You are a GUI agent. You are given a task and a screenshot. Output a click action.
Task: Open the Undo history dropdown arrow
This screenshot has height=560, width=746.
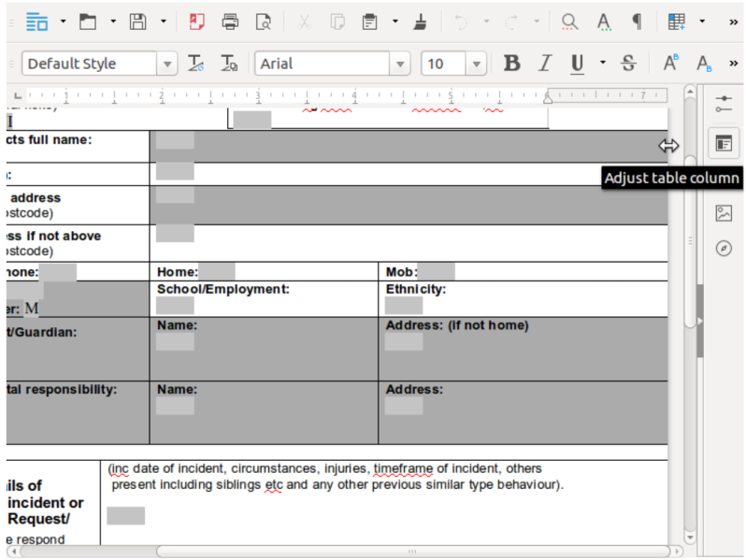486,22
